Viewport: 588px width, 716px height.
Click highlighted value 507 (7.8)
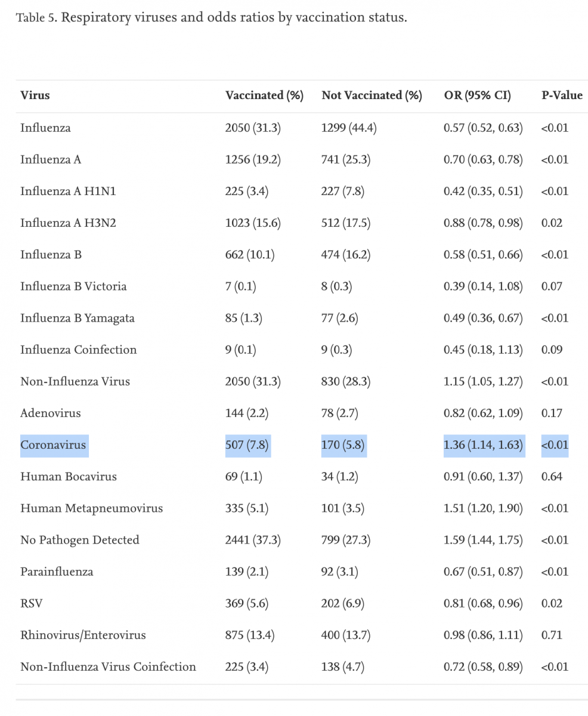click(247, 445)
